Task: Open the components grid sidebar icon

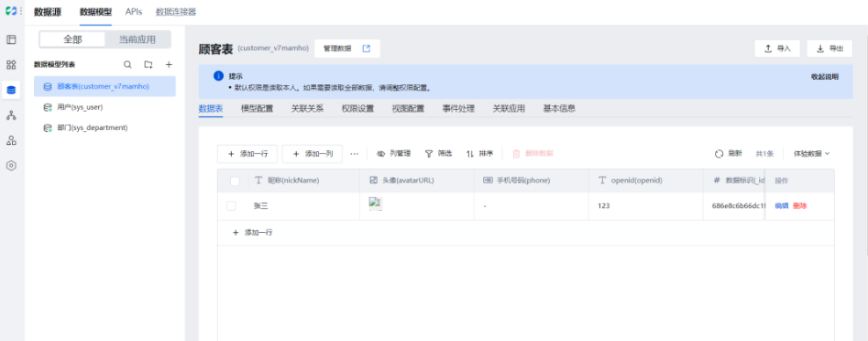Action: tap(11, 65)
